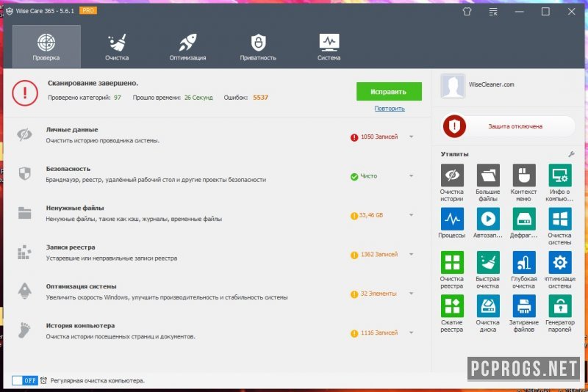Expand the Записи реестра results arrow

412,255
